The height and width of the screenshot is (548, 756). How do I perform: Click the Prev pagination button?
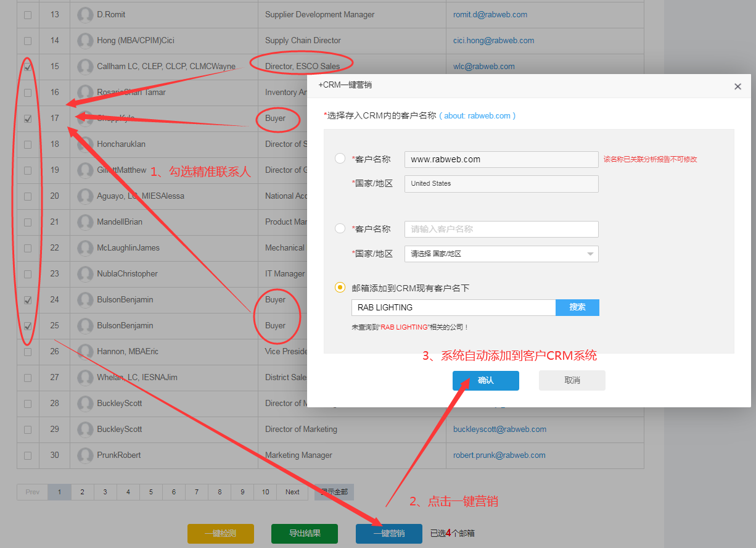click(33, 492)
